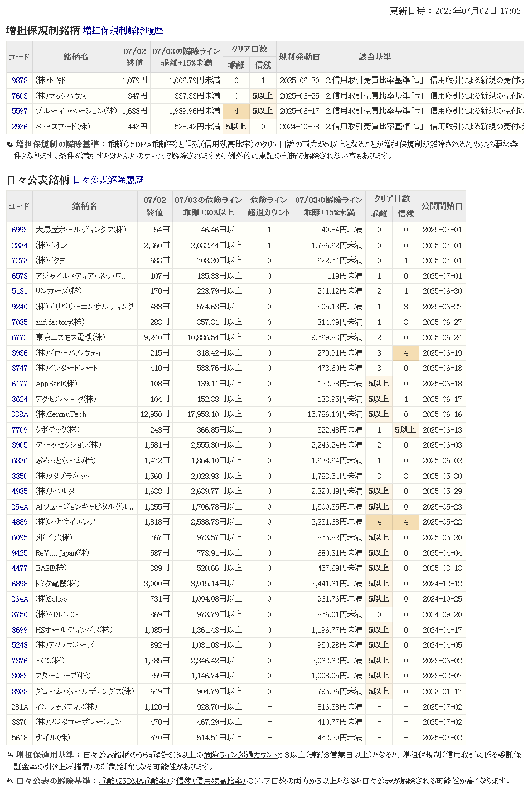Viewport: 532px width, 795px height.
Task: Open the 増担保規制解除履歴 link
Action: 123,31
